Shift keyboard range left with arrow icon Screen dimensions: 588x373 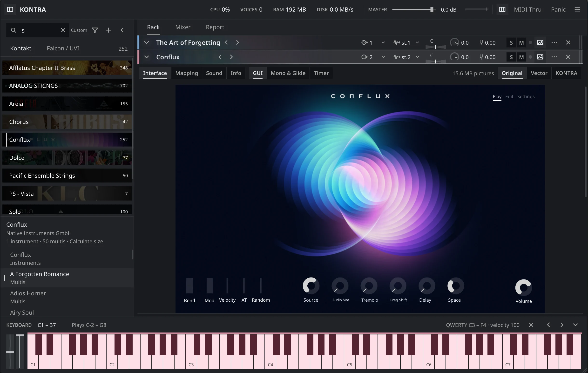[x=548, y=325]
